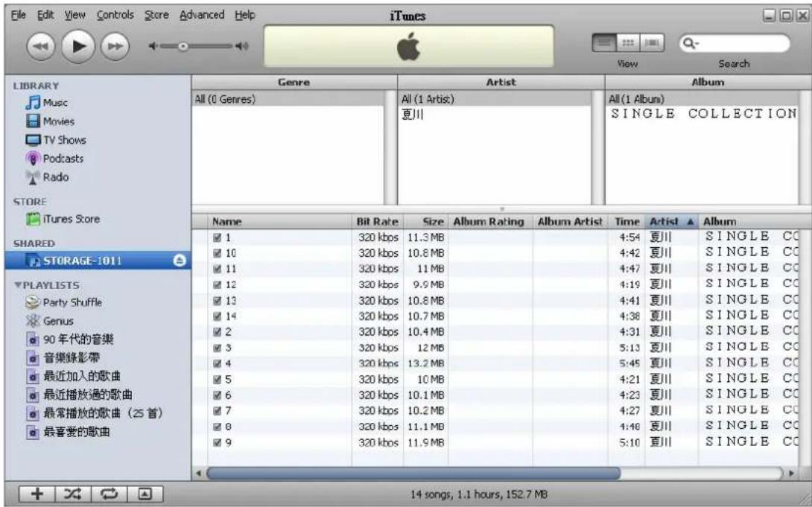This screenshot has height=507, width=812.
Task: Uncheck the checkbox for song 9
Action: coord(218,443)
